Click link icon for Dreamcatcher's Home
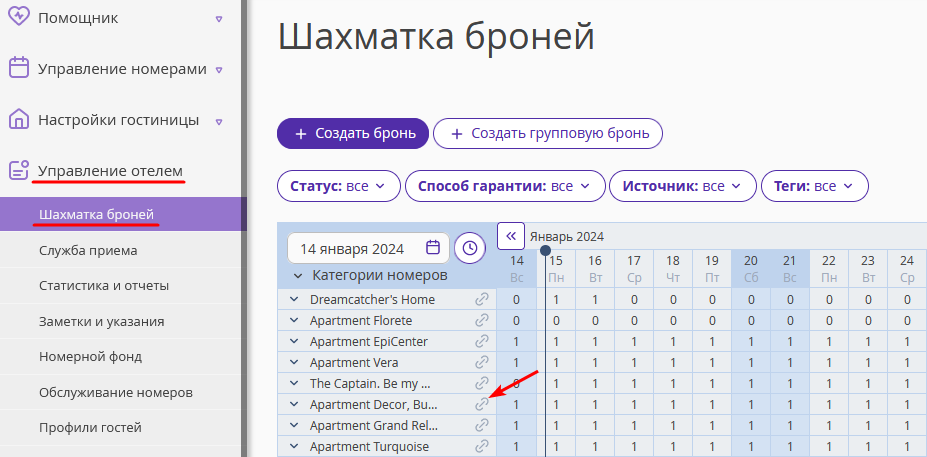The height and width of the screenshot is (457, 927). 482,299
